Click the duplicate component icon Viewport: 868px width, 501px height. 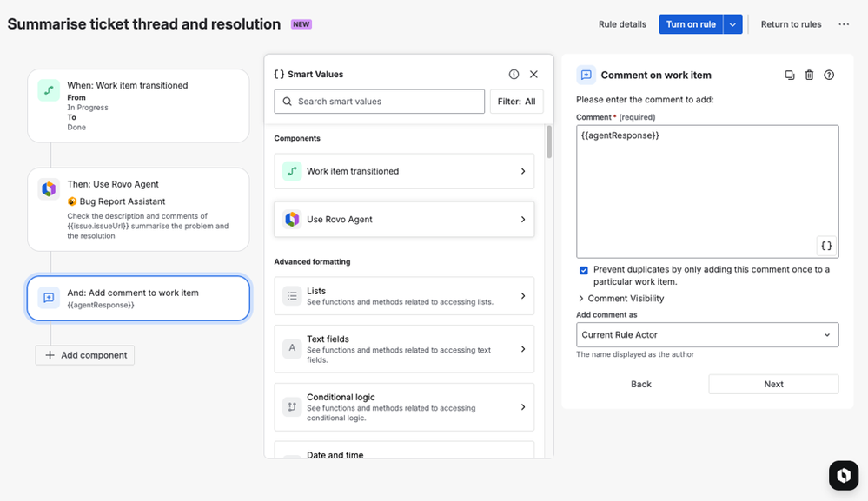coord(789,76)
